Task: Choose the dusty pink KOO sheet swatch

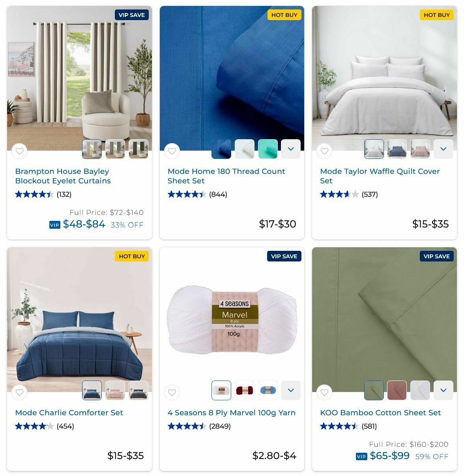Action: pyautogui.click(x=397, y=390)
